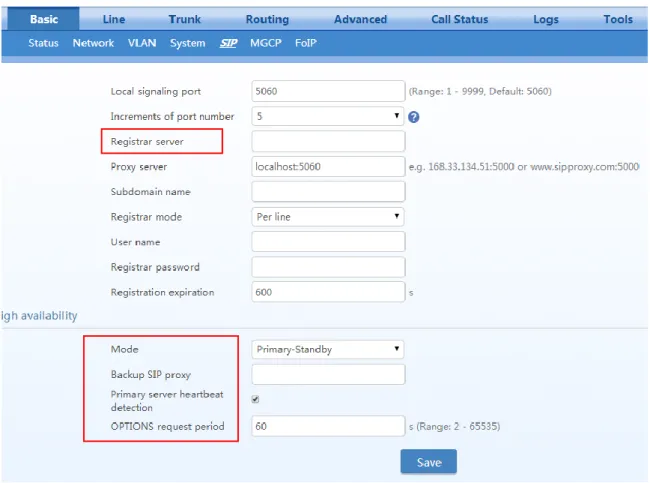This screenshot has width=650, height=483.
Task: Click the '(Range: 1 - 9999, Default: 5060)' hint
Action: point(480,91)
